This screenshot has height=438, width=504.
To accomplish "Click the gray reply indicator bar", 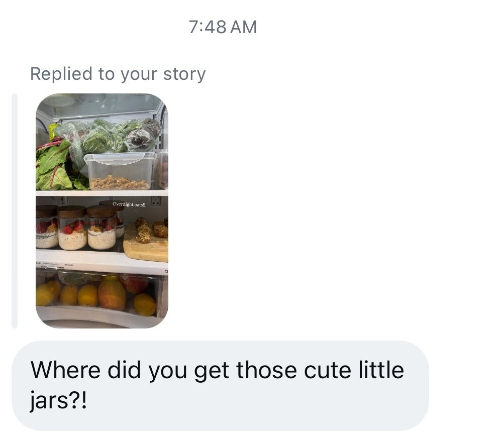I will click(x=15, y=210).
